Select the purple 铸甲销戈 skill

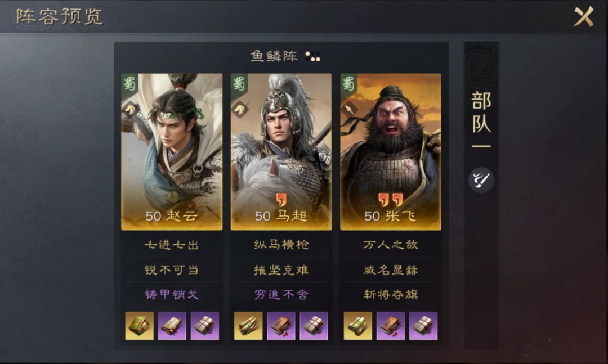pos(172,295)
